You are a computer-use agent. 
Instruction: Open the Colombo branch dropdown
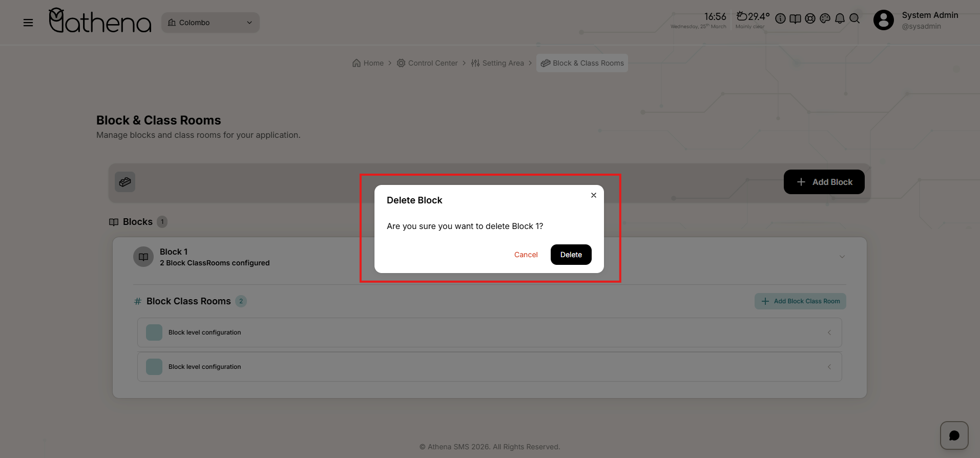tap(210, 23)
